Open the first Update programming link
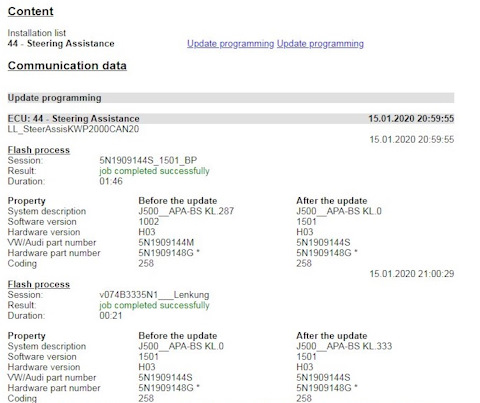 (230, 44)
